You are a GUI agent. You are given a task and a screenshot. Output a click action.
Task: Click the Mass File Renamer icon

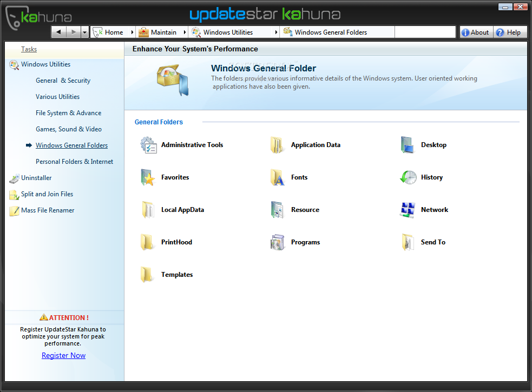pyautogui.click(x=14, y=211)
